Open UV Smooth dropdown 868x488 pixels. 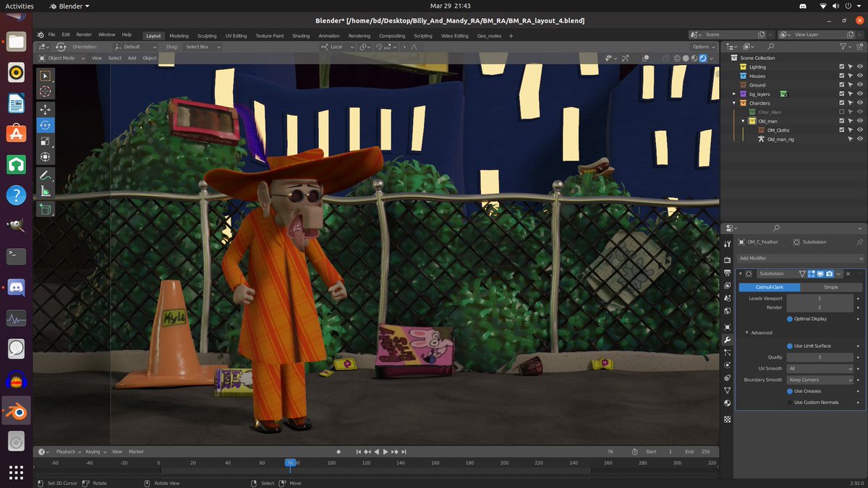pos(820,369)
